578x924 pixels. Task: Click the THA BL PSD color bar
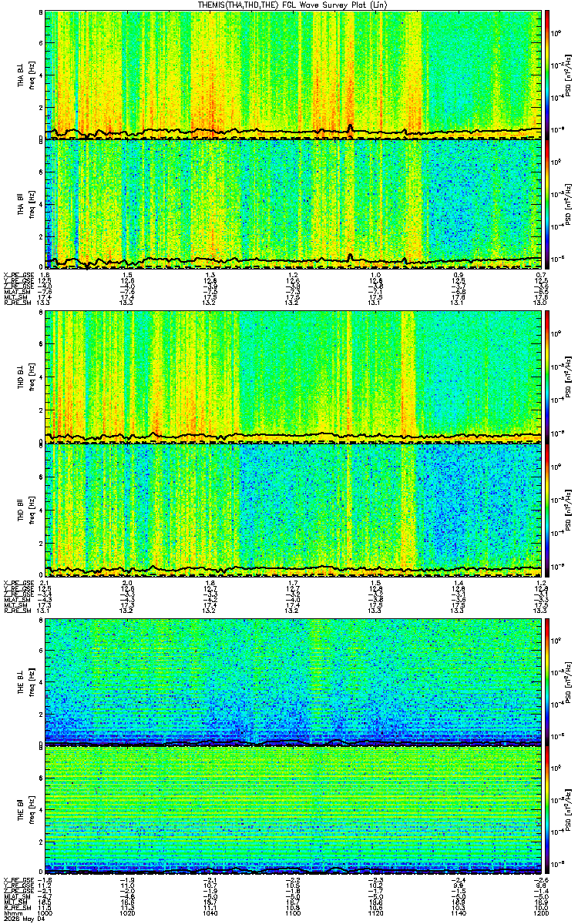click(x=547, y=75)
